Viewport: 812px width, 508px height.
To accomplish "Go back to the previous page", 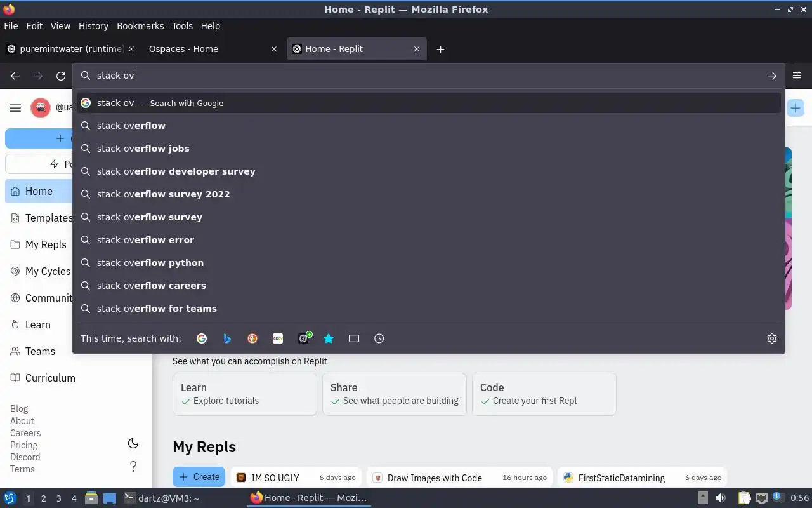I will (x=15, y=76).
